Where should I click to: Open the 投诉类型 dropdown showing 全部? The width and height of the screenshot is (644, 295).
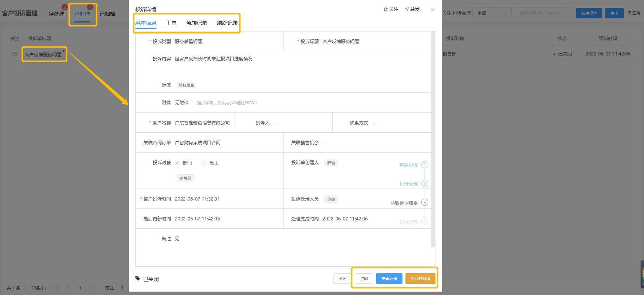pyautogui.click(x=492, y=13)
